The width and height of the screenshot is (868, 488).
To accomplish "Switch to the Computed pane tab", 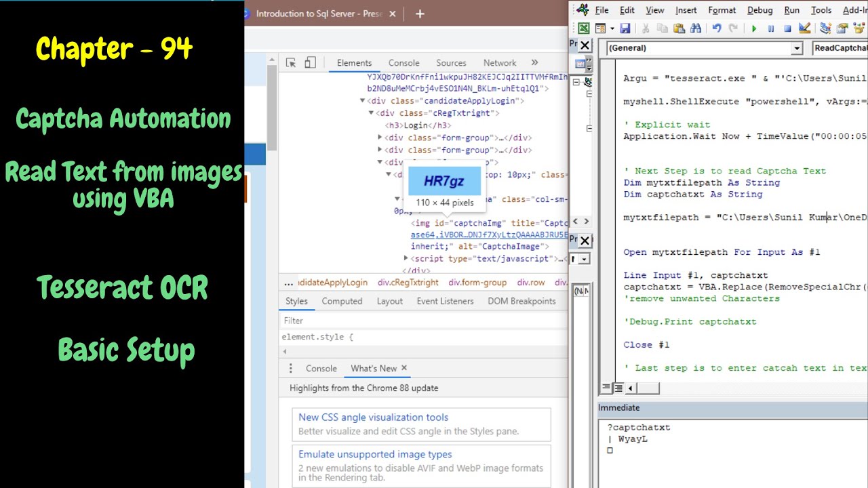I will click(x=342, y=301).
